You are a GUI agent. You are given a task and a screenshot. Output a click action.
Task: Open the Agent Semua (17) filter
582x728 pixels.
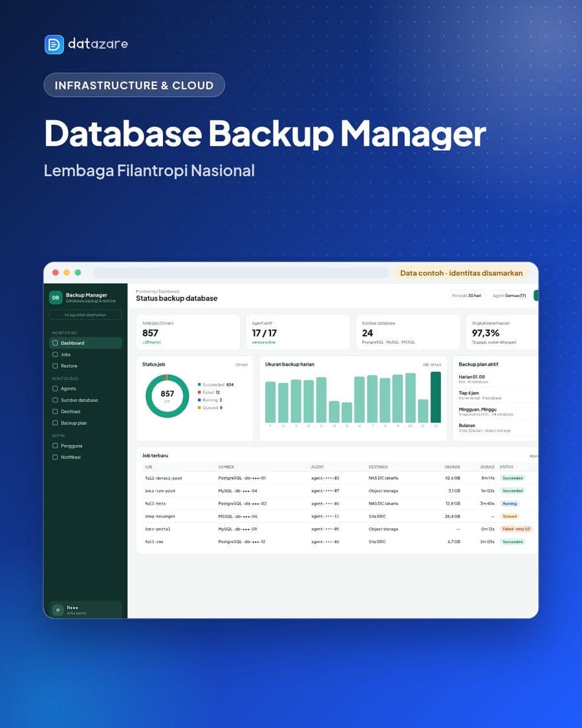[509, 295]
